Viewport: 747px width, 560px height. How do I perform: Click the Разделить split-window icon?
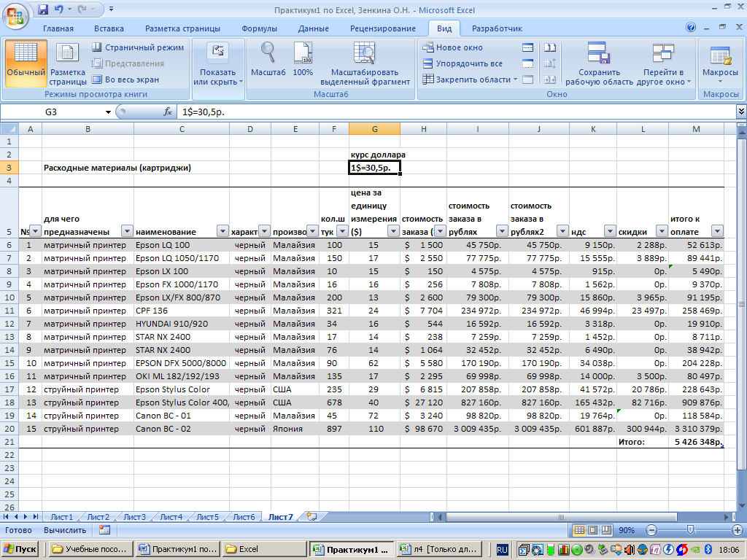528,47
